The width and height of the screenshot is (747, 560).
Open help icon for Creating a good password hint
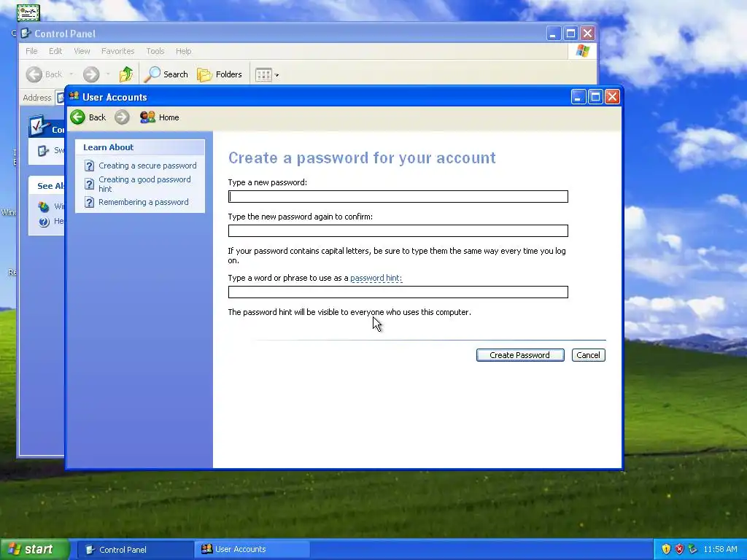pyautogui.click(x=89, y=184)
